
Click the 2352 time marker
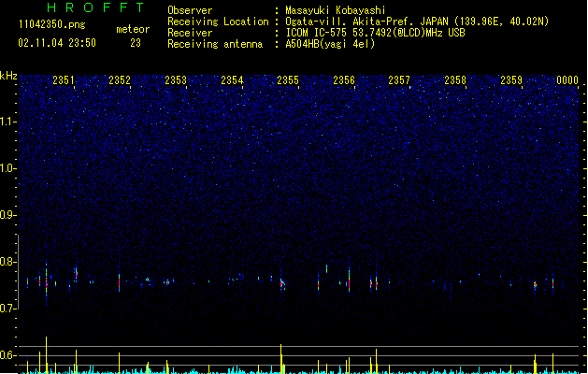click(x=120, y=80)
